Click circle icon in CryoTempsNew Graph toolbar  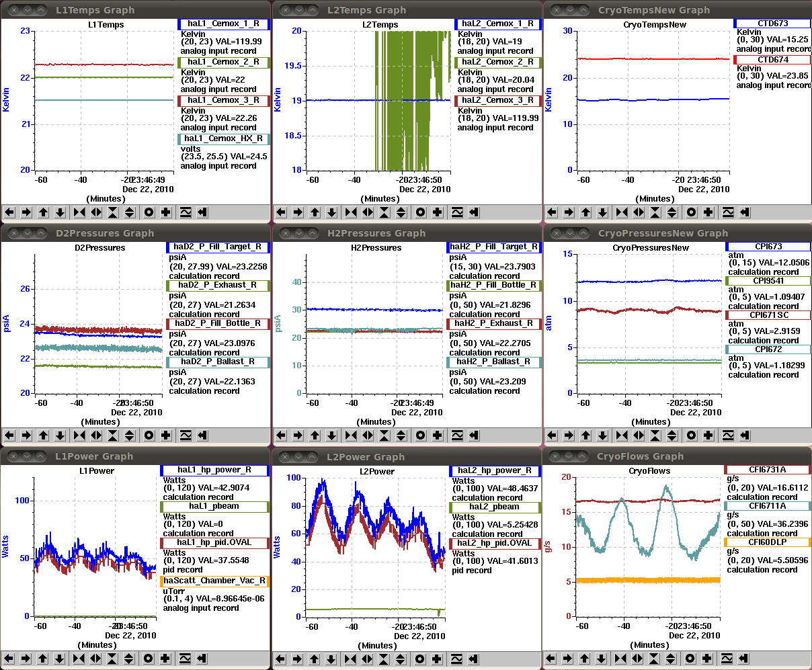pyautogui.click(x=692, y=212)
